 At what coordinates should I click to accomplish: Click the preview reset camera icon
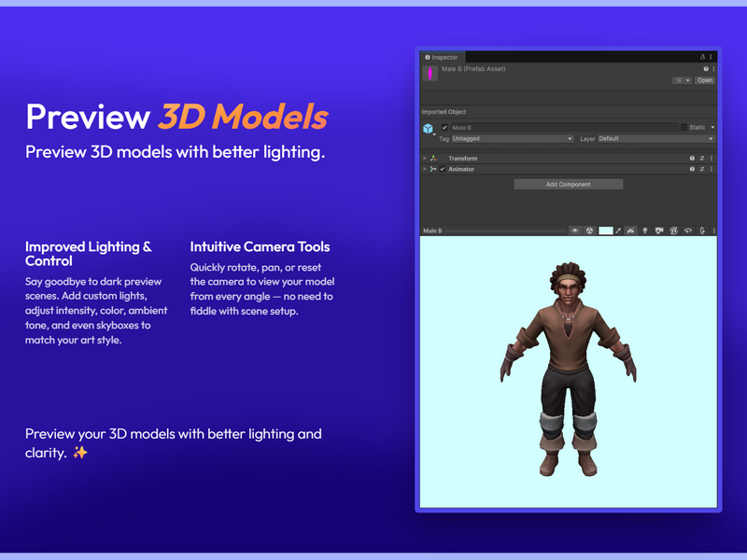[x=673, y=231]
